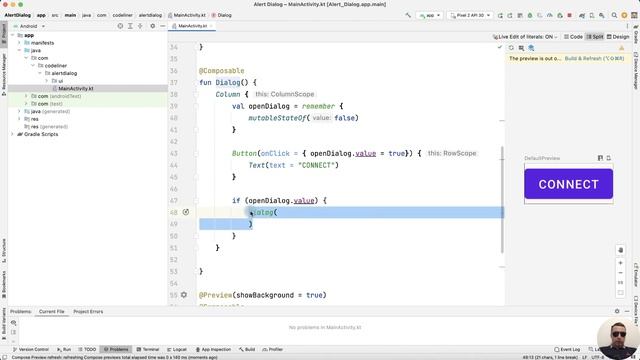This screenshot has height=360, width=640.
Task: Collapse the codeliner package node
Action: (x=33, y=66)
